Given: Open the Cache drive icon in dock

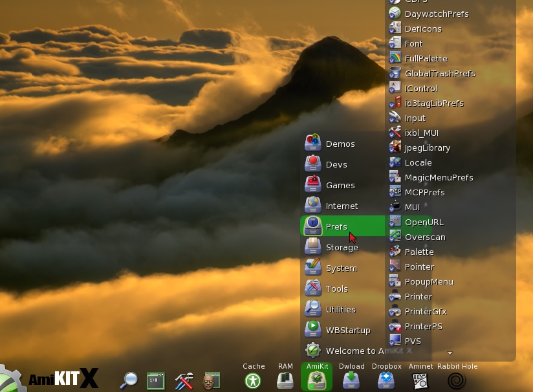Looking at the screenshot, I should coord(253,380).
